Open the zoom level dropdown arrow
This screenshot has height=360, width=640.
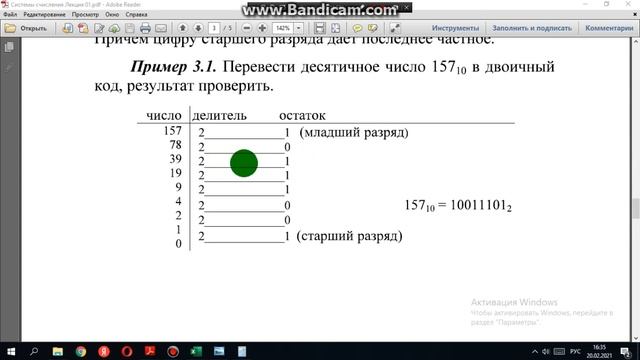click(299, 28)
